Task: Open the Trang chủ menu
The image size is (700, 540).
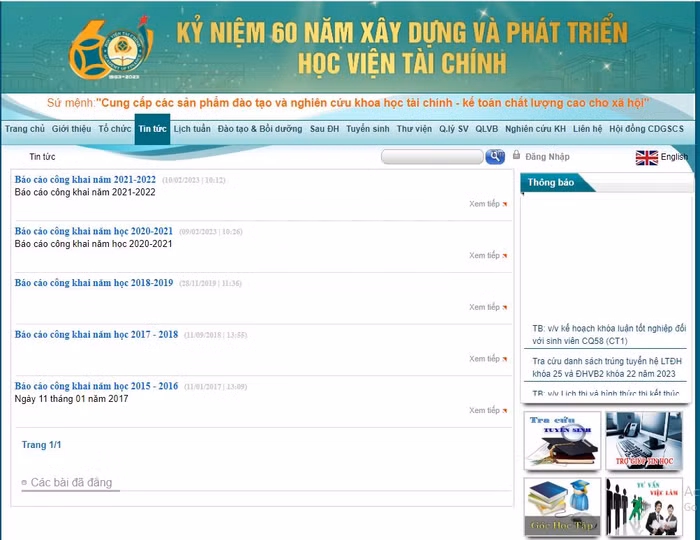Action: (25, 129)
